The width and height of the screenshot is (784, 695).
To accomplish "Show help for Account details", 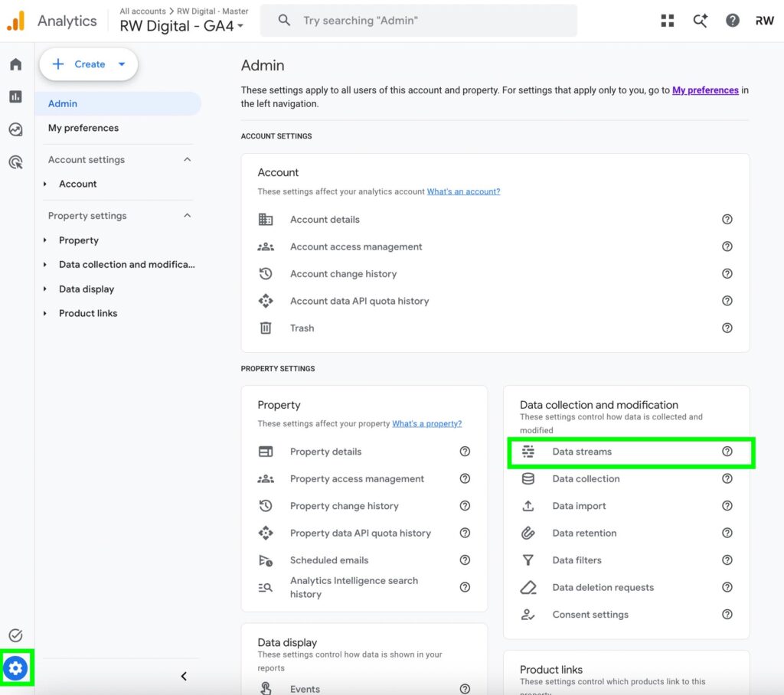I will tap(727, 219).
